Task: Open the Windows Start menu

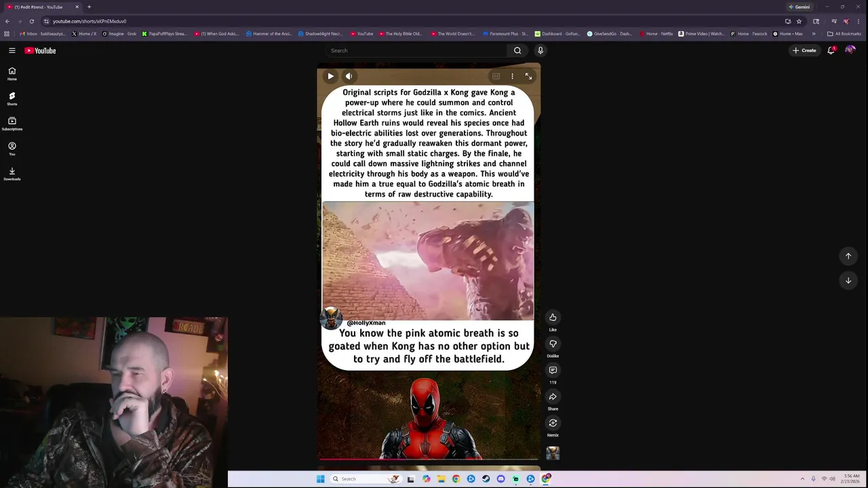Action: pyautogui.click(x=320, y=479)
